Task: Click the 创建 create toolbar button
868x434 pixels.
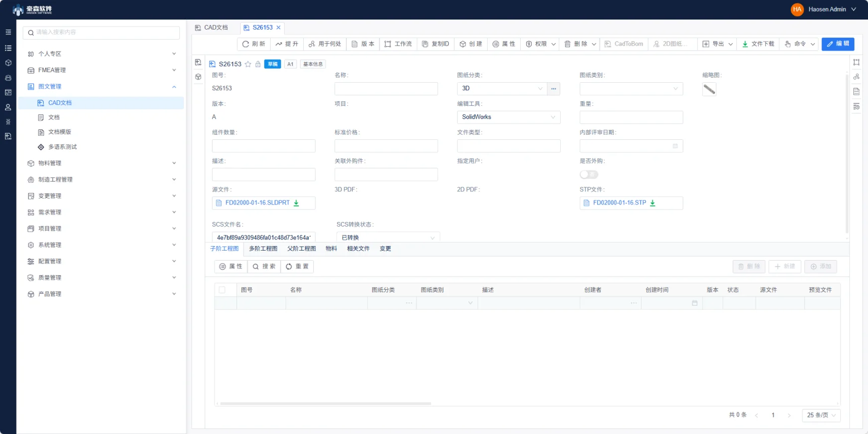Action: coord(471,44)
